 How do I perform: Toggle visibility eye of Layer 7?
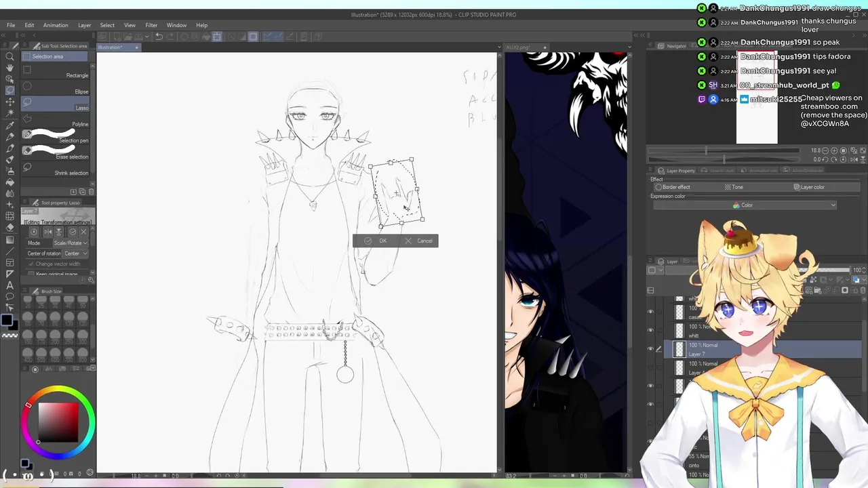(x=650, y=349)
